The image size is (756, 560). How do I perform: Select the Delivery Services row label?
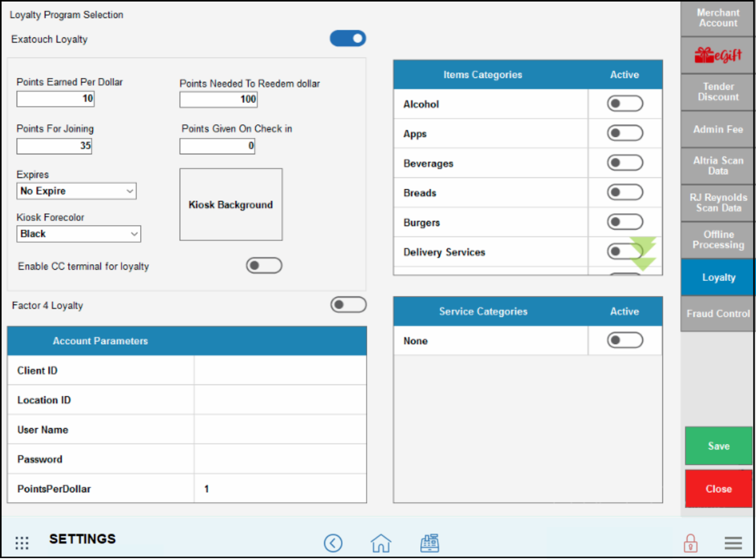[x=444, y=252]
